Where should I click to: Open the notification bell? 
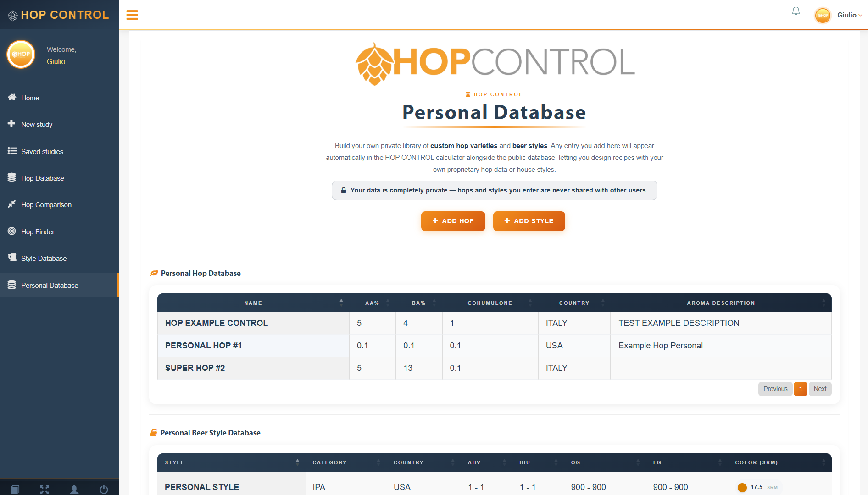[x=796, y=11]
